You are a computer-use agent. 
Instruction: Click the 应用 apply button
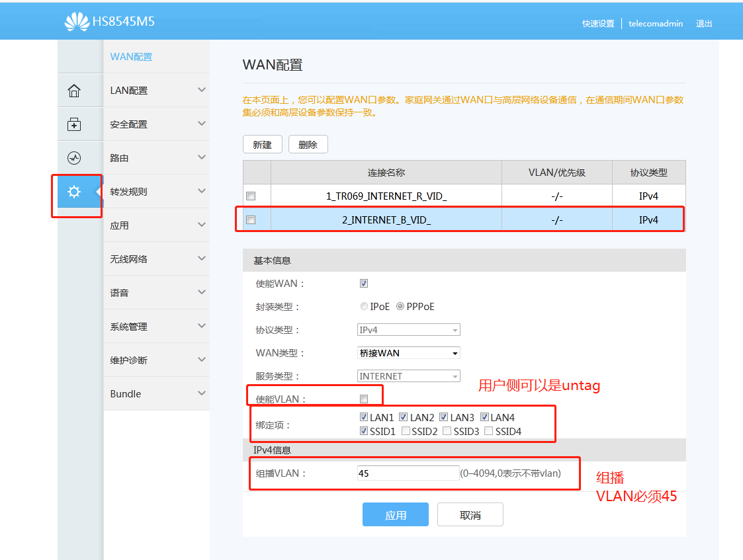point(395,515)
